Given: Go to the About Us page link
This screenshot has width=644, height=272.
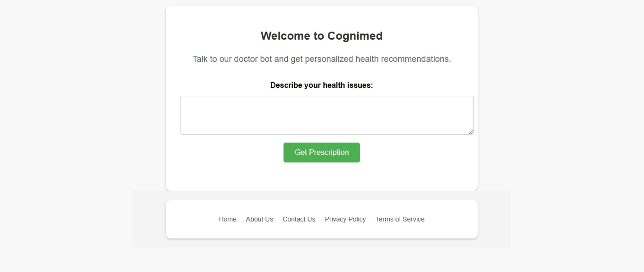Looking at the screenshot, I should click(259, 219).
